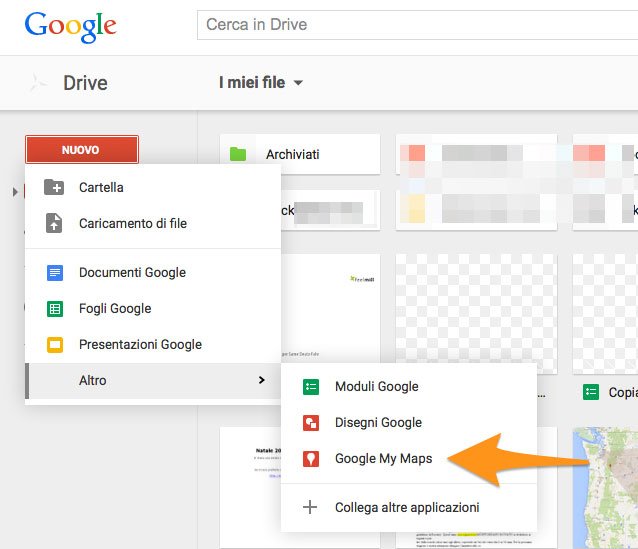This screenshot has width=638, height=549.
Task: Expand the sidebar tree arrow below the NUOVO button
Action: [15, 192]
